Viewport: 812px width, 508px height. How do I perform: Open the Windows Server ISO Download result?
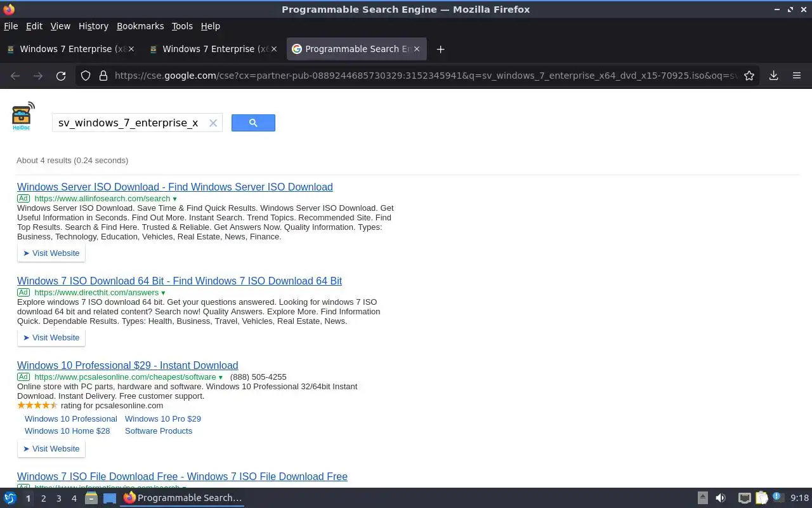point(175,187)
